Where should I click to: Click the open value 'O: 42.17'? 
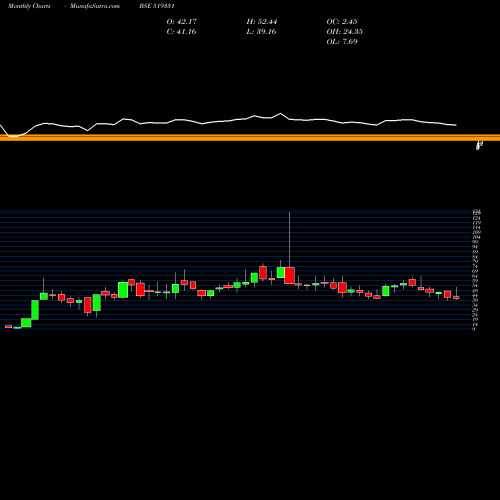click(182, 22)
